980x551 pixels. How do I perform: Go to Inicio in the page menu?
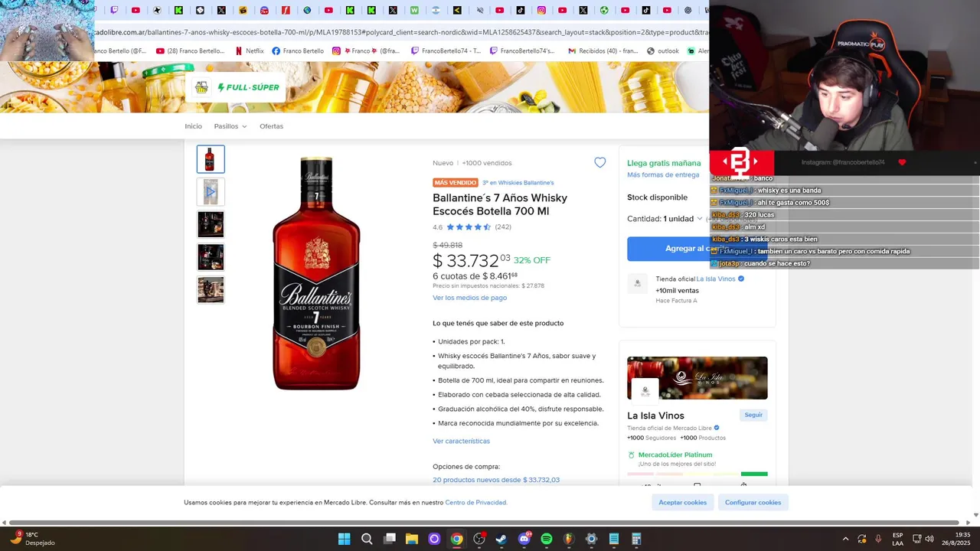pos(193,126)
